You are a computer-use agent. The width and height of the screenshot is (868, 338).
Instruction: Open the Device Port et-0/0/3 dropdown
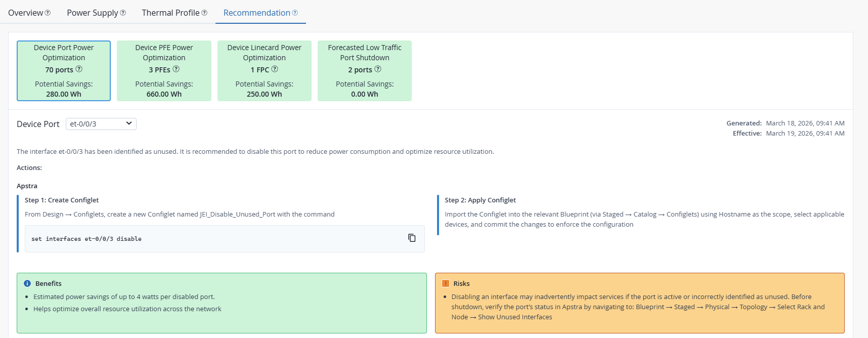101,124
